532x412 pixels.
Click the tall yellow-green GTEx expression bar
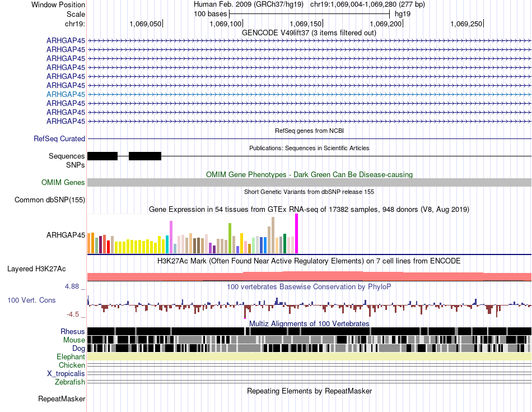tap(230, 238)
